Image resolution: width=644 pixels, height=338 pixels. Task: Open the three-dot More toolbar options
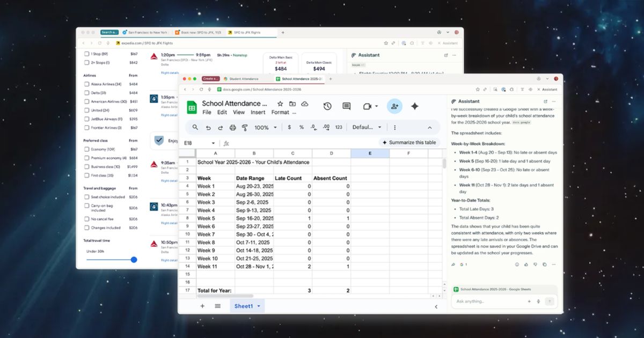[x=395, y=128]
